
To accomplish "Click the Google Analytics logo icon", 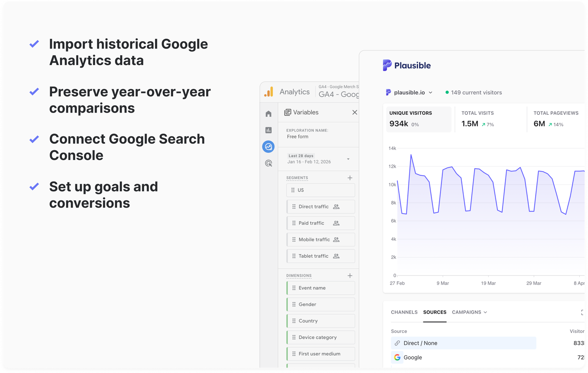I will tap(269, 92).
